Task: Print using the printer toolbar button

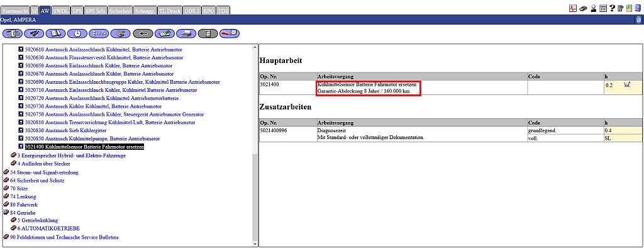Action: pyautogui.click(x=186, y=34)
